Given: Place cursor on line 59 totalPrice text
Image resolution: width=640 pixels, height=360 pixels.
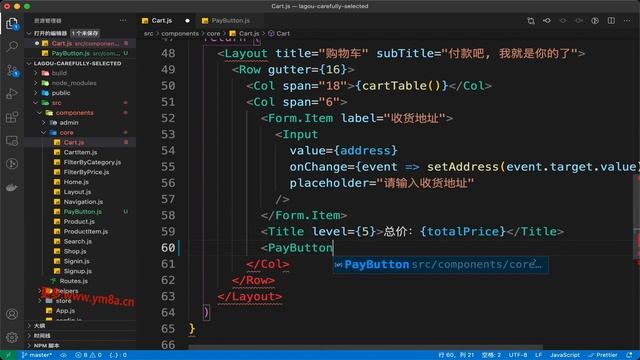Looking at the screenshot, I should click(462, 231).
